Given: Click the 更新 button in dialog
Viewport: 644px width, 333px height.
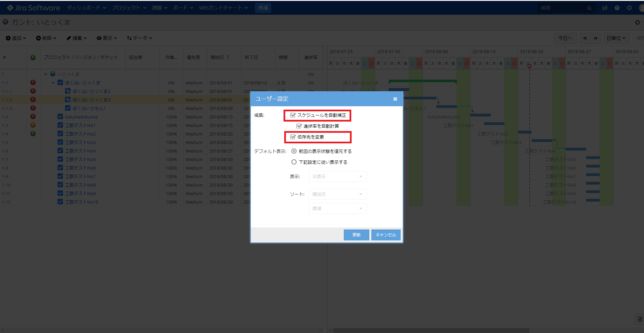Looking at the screenshot, I should (356, 235).
